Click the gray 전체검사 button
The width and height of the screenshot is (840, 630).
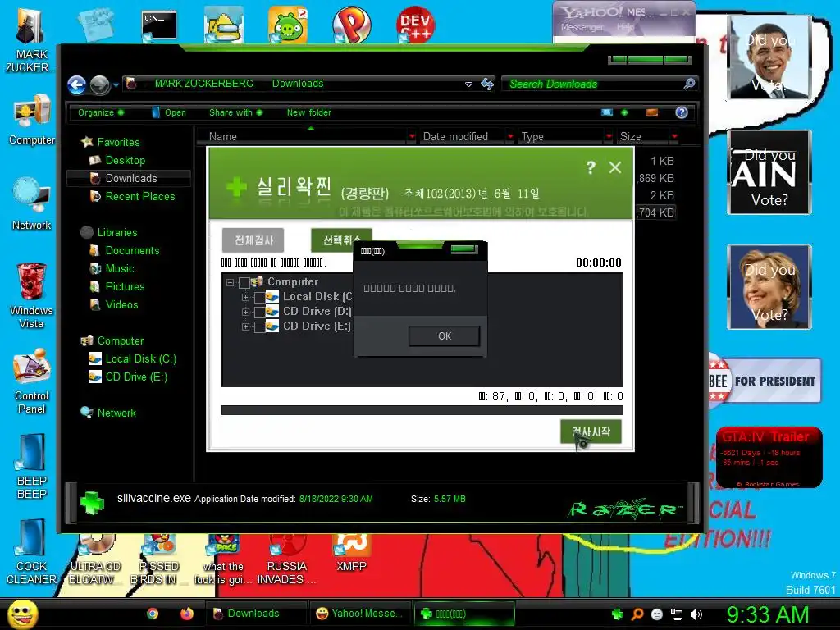[x=253, y=240]
